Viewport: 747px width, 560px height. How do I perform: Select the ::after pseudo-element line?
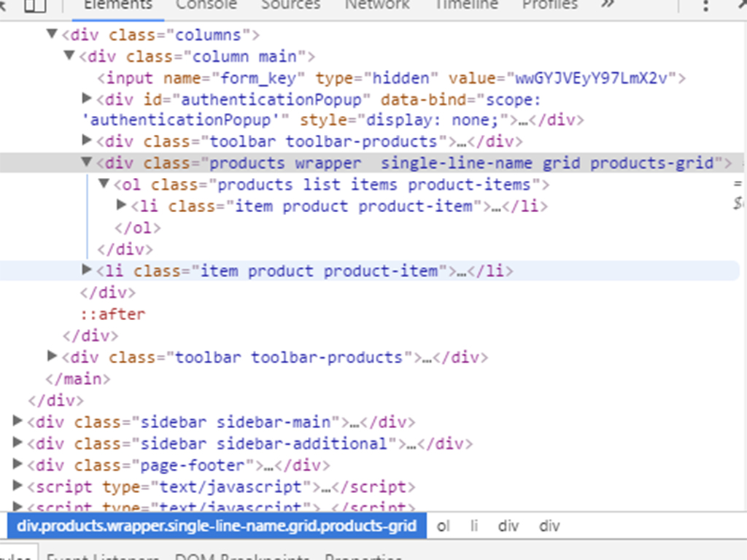pyautogui.click(x=113, y=314)
